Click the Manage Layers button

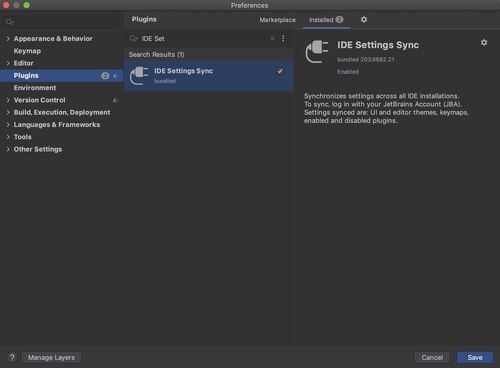click(51, 357)
